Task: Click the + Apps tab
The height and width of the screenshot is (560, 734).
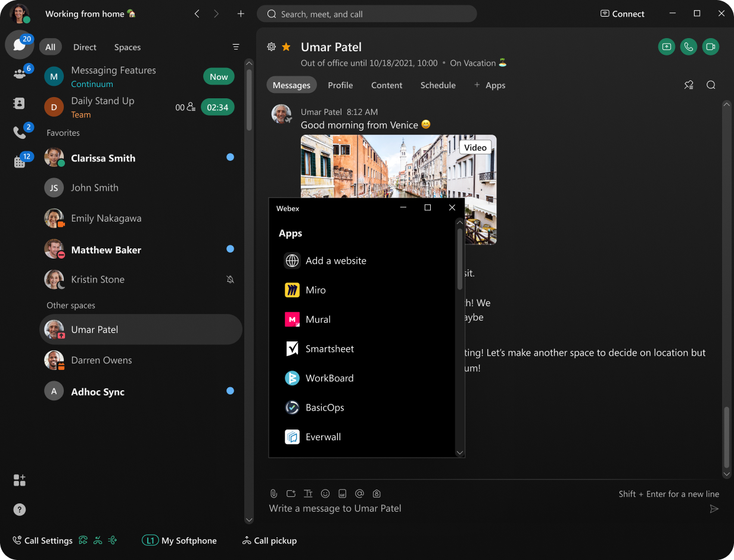Action: [x=490, y=85]
